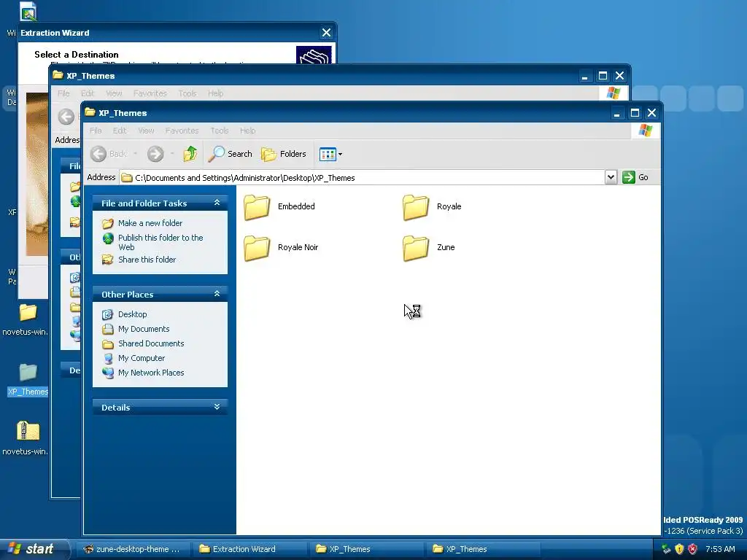Click the title bar folder icon of front window
This screenshot has height=560, width=747.
click(90, 112)
